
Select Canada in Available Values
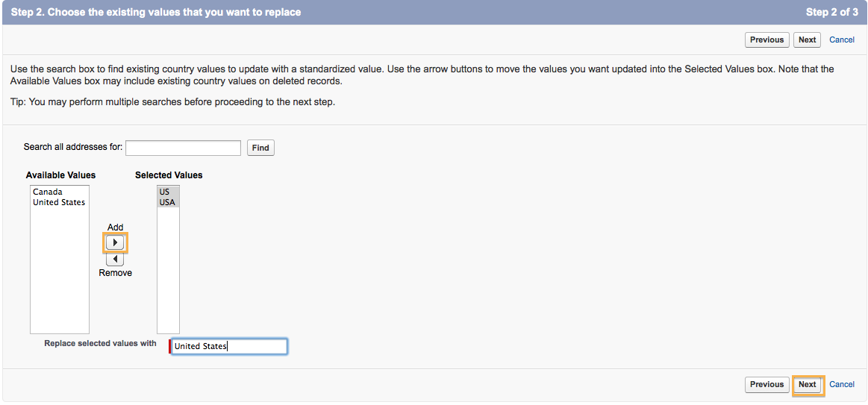pyautogui.click(x=48, y=192)
